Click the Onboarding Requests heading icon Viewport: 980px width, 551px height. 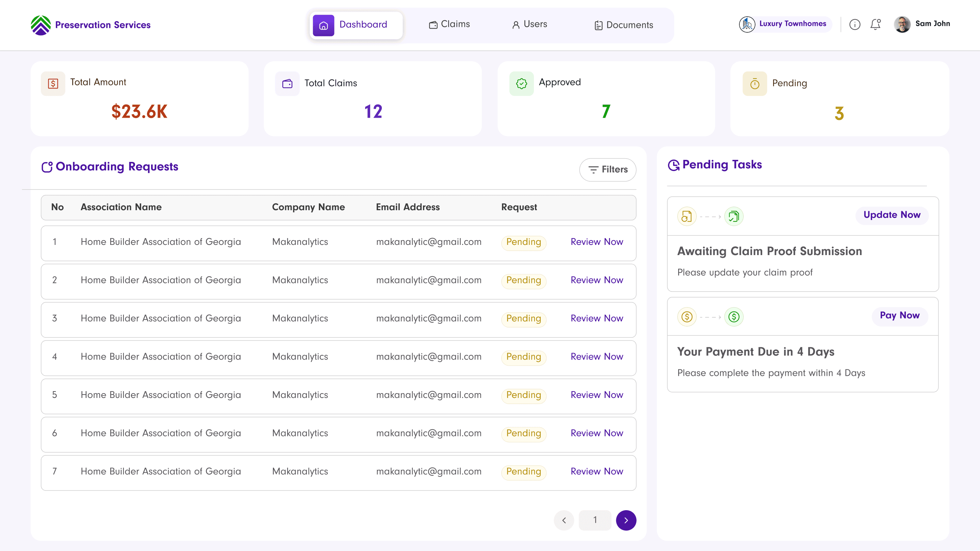click(47, 167)
